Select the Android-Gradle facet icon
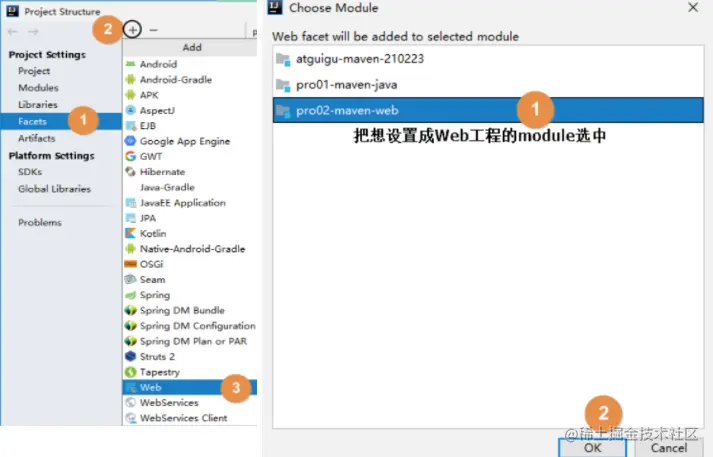713x457 pixels. [131, 80]
